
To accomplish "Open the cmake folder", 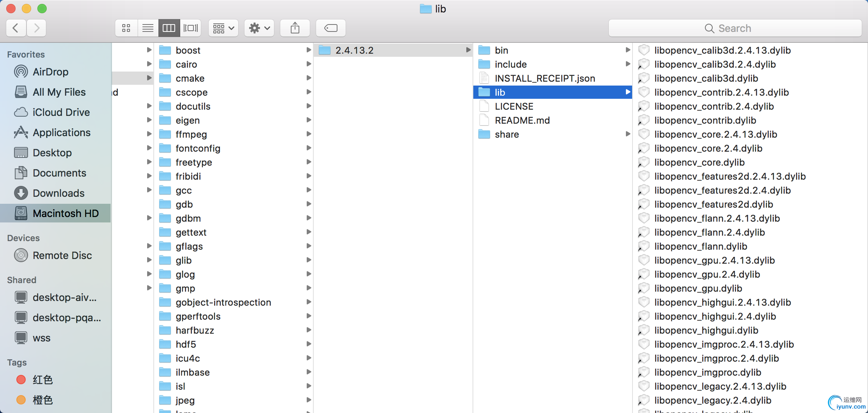I will point(234,78).
